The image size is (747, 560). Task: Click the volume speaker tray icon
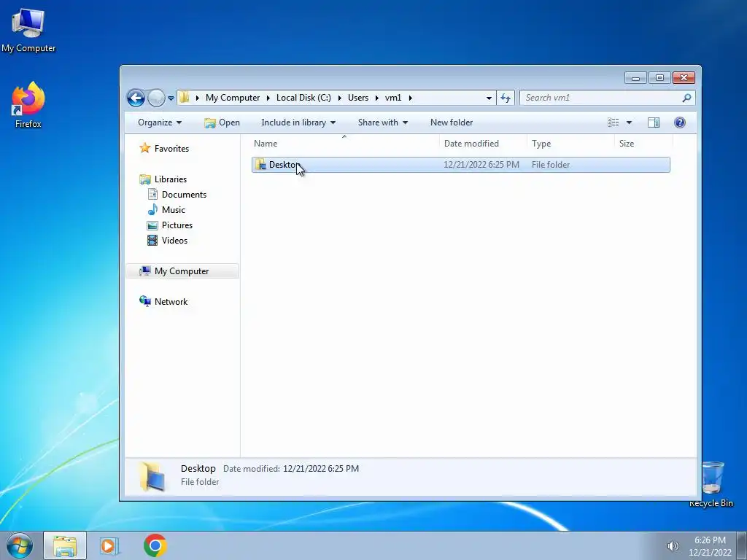tap(673, 546)
